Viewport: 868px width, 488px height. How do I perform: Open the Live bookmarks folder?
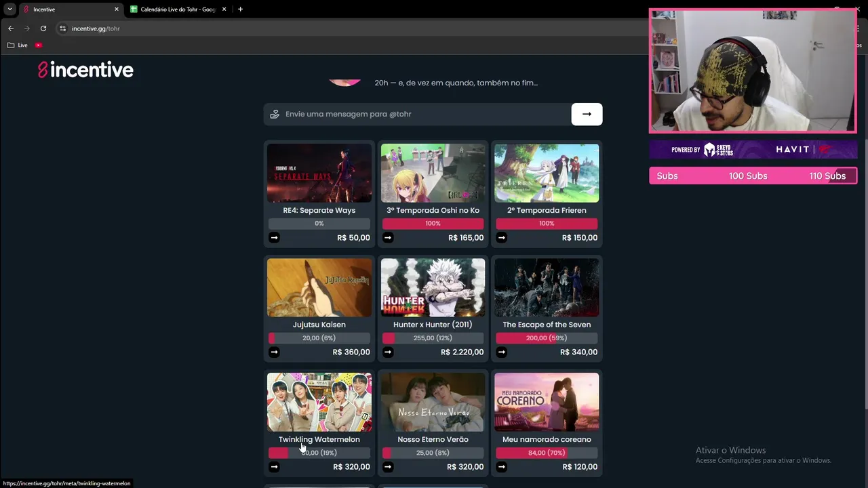[18, 45]
